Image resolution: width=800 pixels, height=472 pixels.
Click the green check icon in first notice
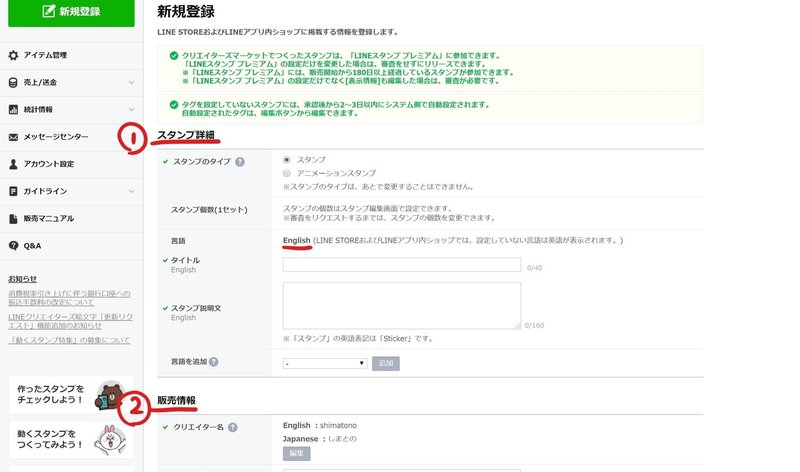click(x=174, y=56)
